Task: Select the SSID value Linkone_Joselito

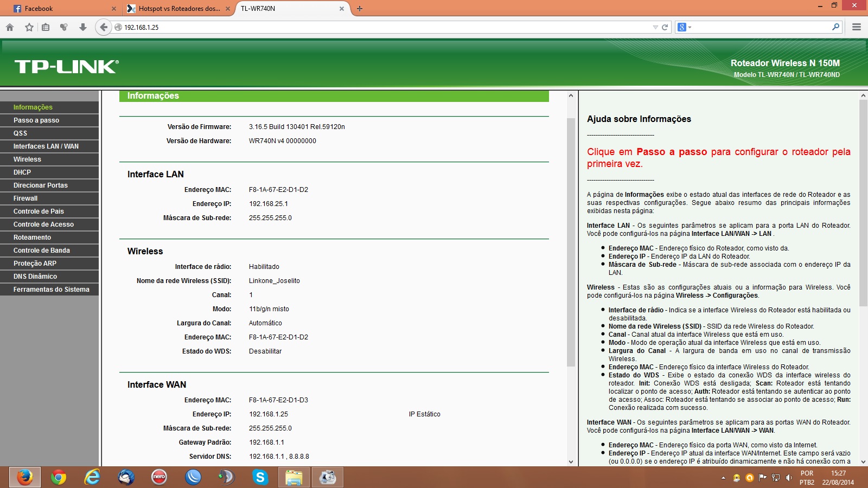Action: tap(275, 281)
